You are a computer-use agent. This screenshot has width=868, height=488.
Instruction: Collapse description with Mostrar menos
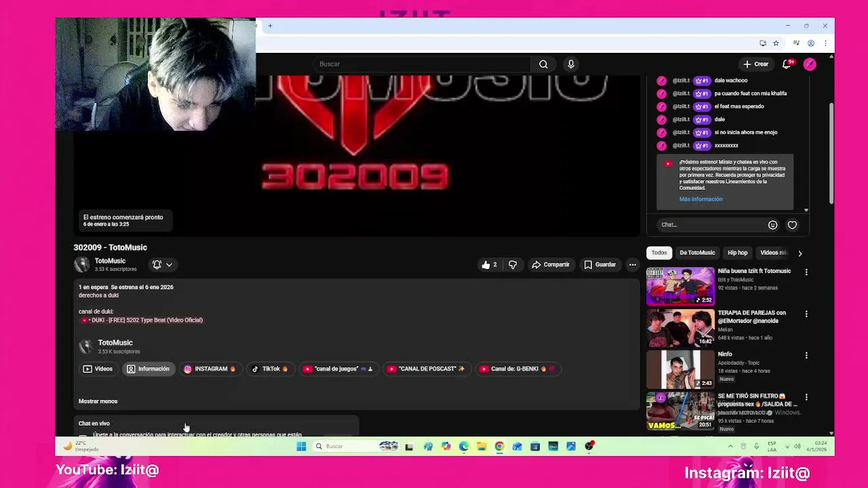[x=98, y=401]
